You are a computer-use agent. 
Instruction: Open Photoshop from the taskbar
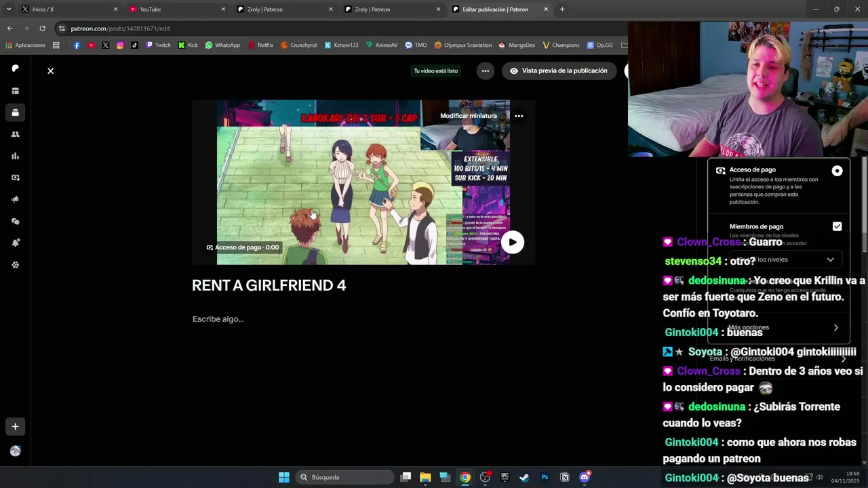click(x=545, y=477)
